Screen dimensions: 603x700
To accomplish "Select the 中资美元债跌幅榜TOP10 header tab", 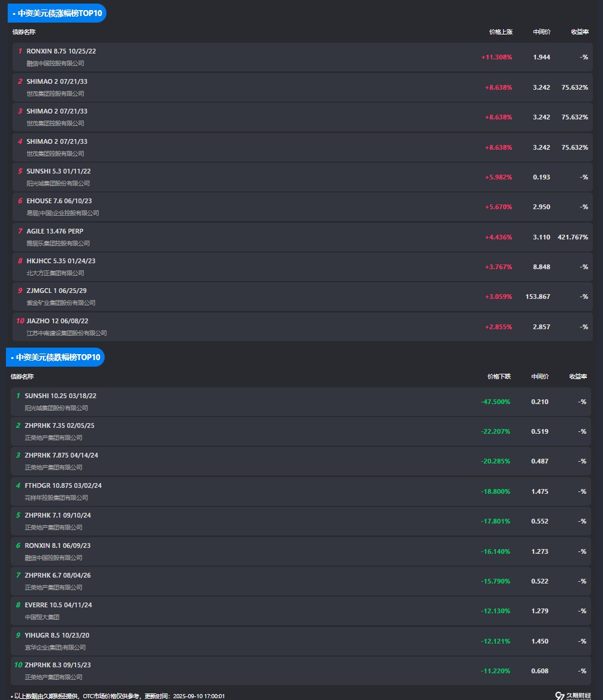I will pos(55,358).
